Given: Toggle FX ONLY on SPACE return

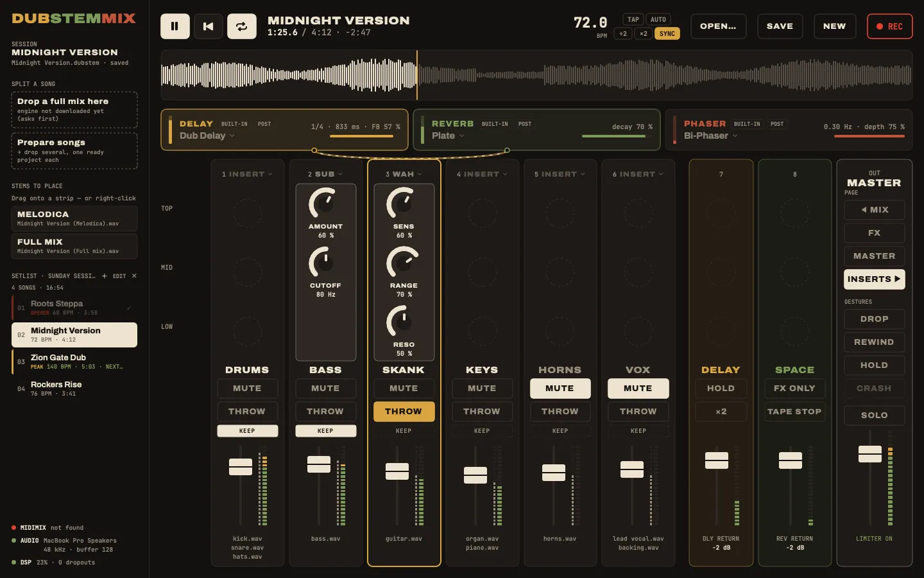Looking at the screenshot, I should tap(794, 389).
